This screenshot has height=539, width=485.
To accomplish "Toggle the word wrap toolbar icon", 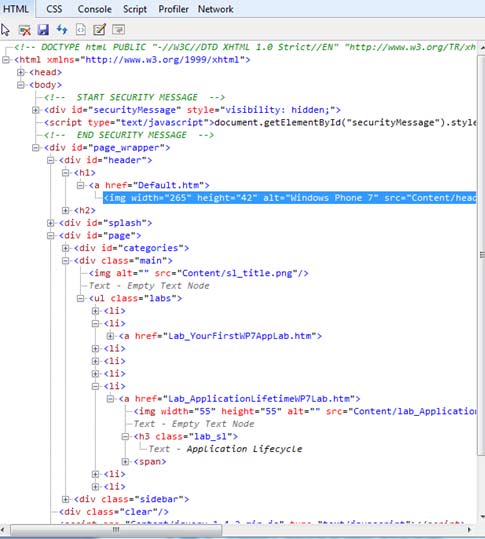I will tap(119, 30).
